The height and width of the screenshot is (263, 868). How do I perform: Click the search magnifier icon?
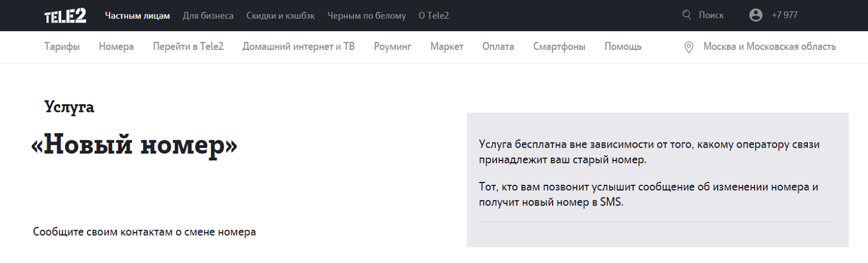[687, 15]
